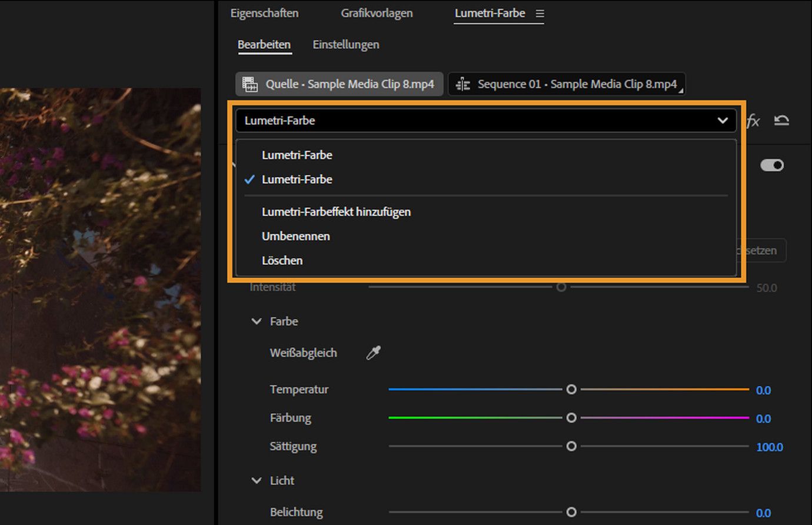Open the Lumetri-Farbe effect selector dropdown

[x=723, y=120]
